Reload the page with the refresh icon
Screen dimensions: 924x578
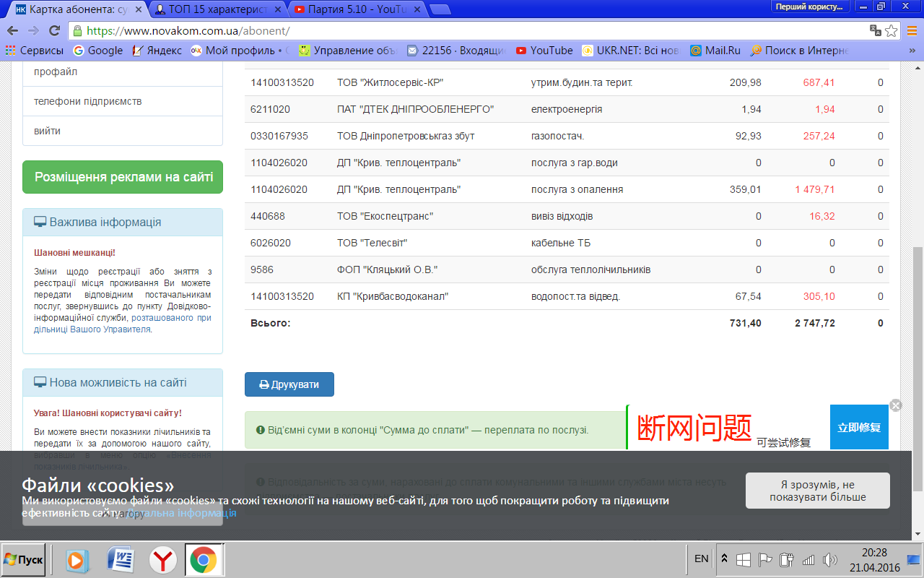tap(54, 31)
